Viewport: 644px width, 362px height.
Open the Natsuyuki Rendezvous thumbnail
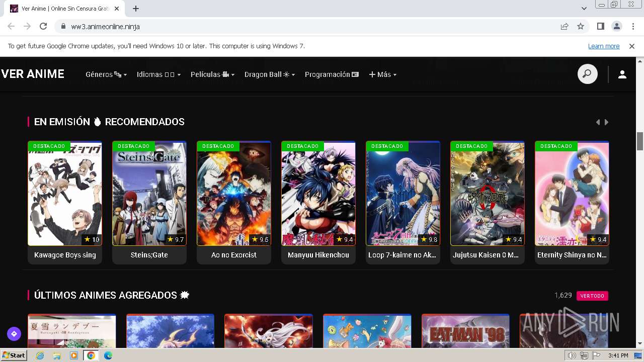(x=72, y=331)
